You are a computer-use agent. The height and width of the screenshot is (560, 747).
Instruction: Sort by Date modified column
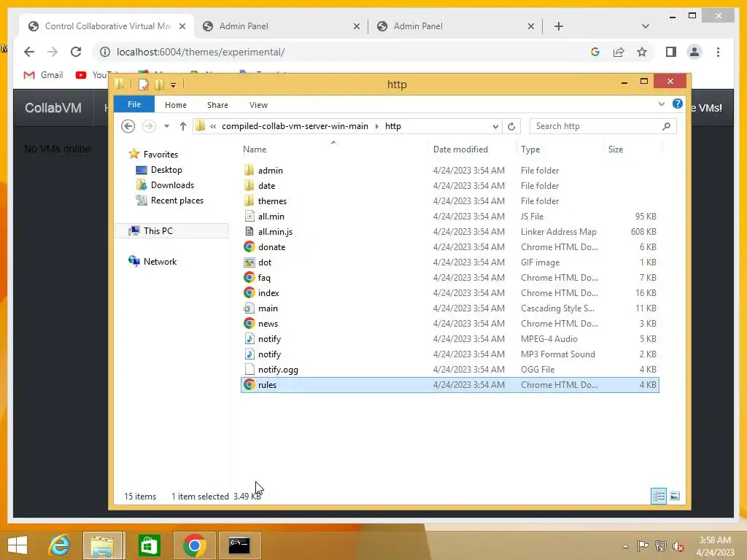click(461, 149)
